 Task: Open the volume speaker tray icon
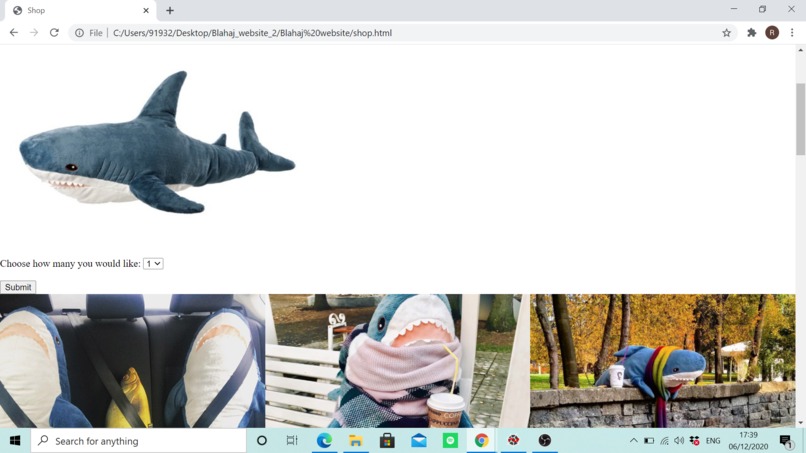pos(679,441)
